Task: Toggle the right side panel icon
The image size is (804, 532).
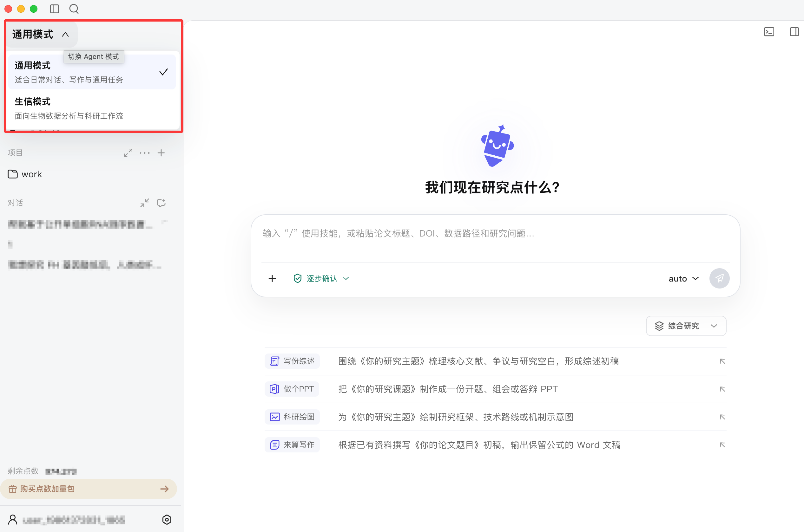Action: 794,32
